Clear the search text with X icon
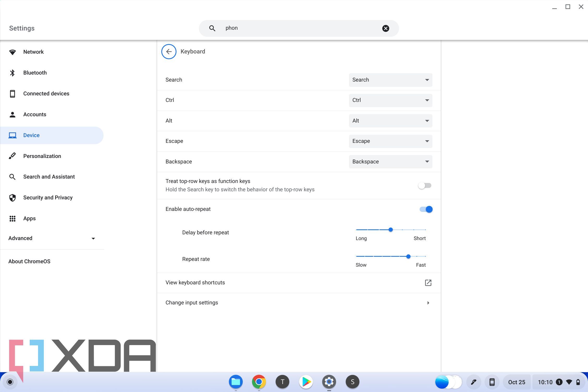 coord(385,28)
